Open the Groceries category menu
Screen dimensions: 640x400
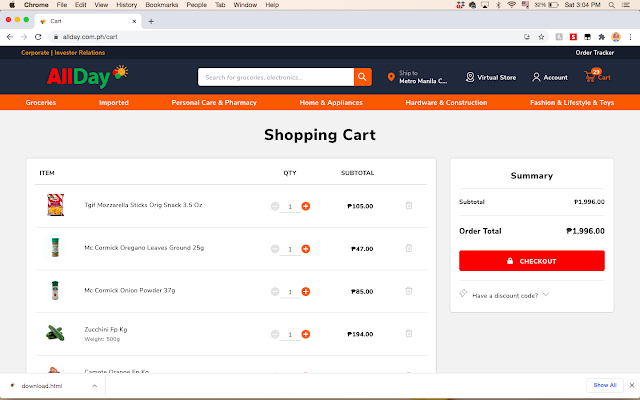click(41, 102)
